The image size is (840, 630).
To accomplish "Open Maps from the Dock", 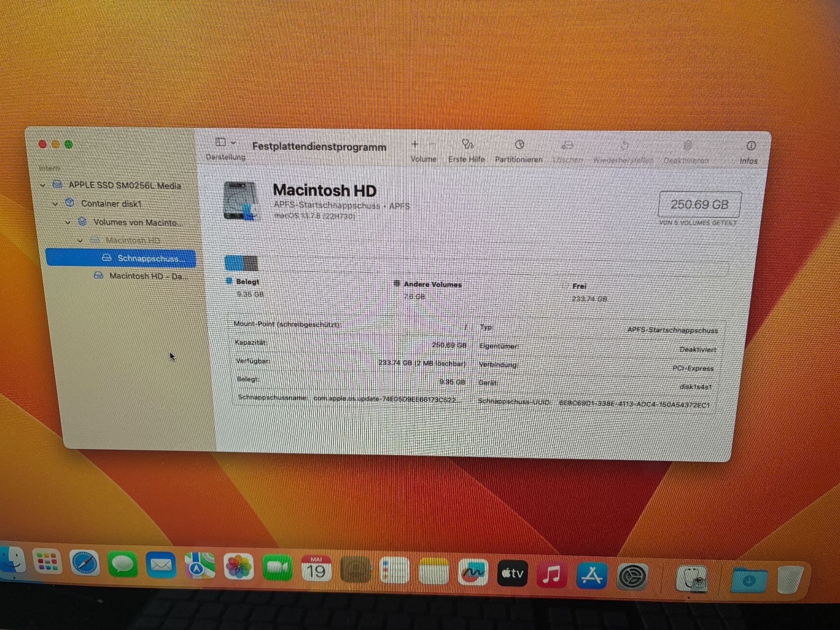I will 200,567.
